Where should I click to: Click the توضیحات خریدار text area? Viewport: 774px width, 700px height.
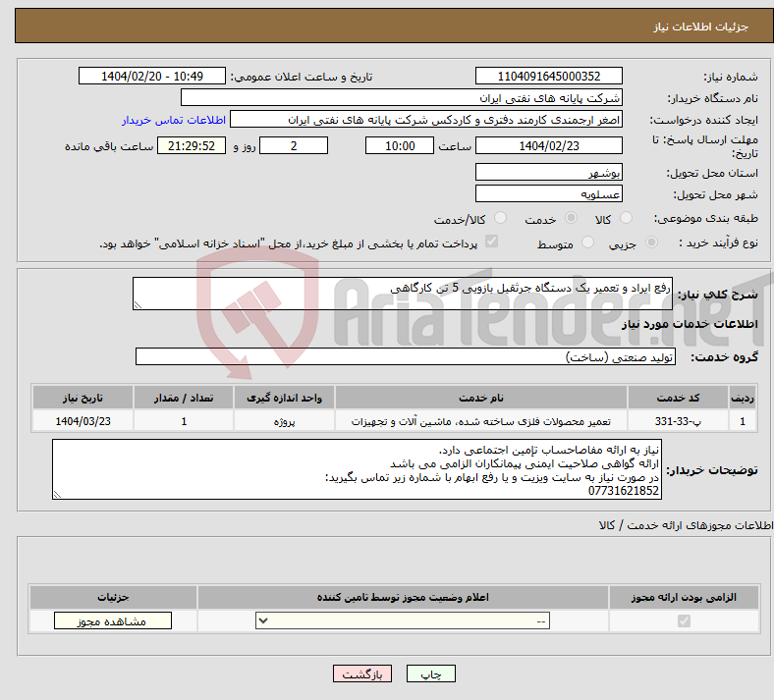(x=357, y=469)
